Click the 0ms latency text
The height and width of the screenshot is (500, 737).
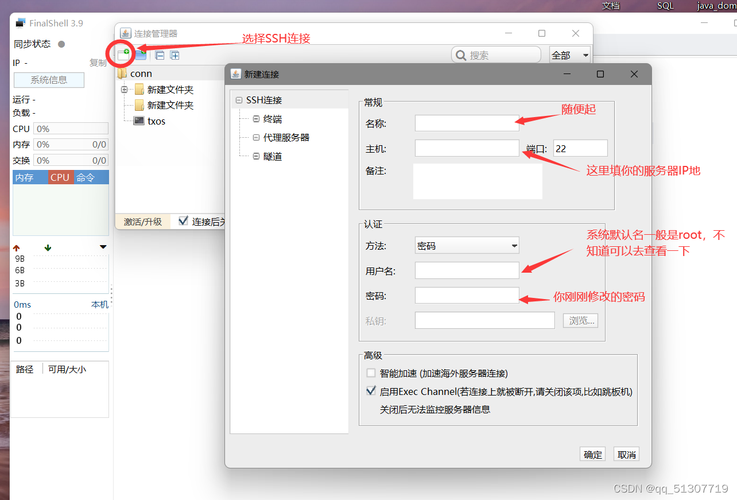(22, 305)
